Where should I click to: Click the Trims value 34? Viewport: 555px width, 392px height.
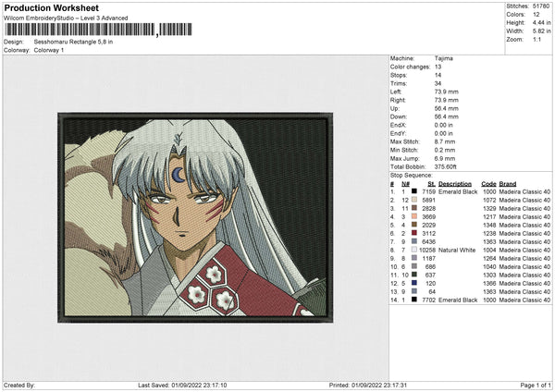(x=438, y=83)
